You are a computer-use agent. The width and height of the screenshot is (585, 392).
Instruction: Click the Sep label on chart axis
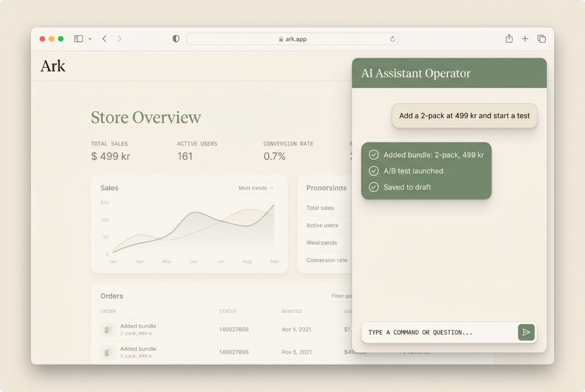tap(274, 261)
